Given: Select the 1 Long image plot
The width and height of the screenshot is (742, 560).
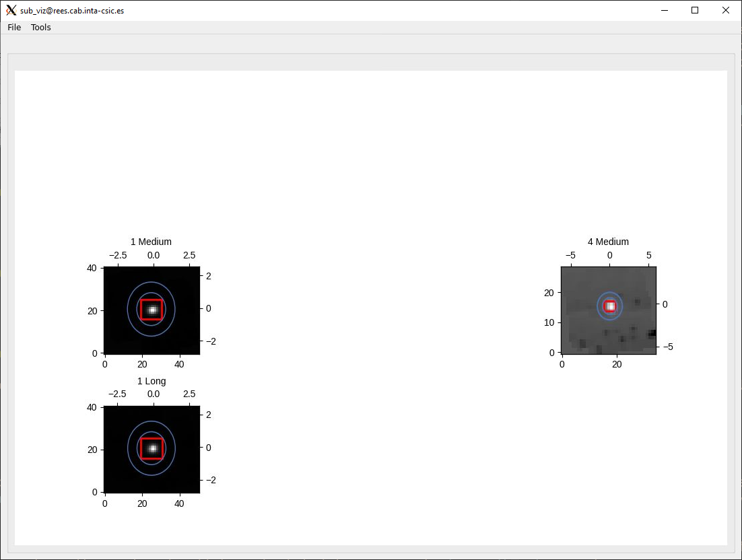Looking at the screenshot, I should 152,450.
